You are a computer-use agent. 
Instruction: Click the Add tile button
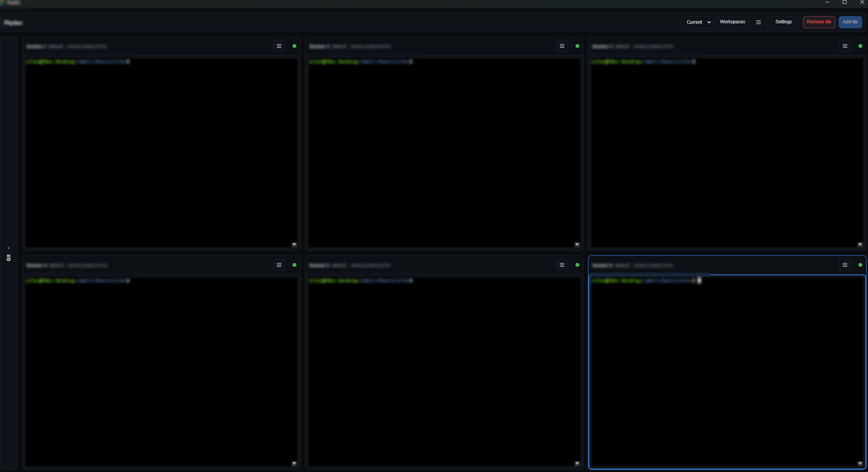coord(850,22)
